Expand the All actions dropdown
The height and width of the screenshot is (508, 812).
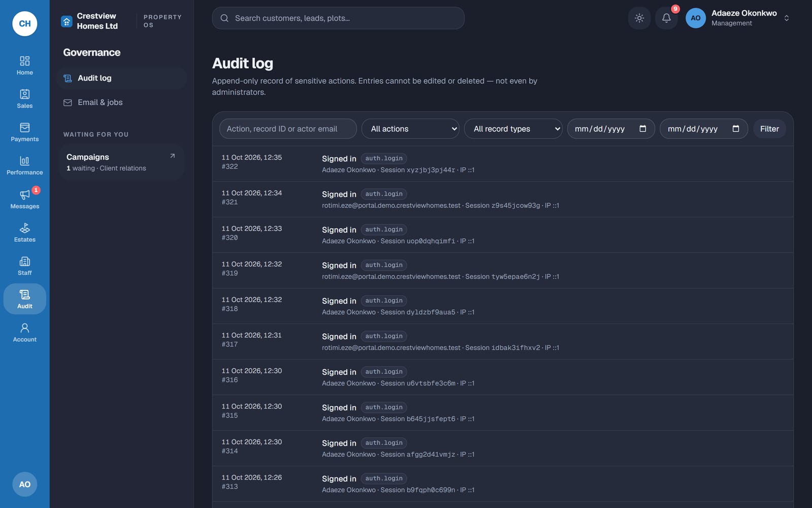pyautogui.click(x=410, y=129)
